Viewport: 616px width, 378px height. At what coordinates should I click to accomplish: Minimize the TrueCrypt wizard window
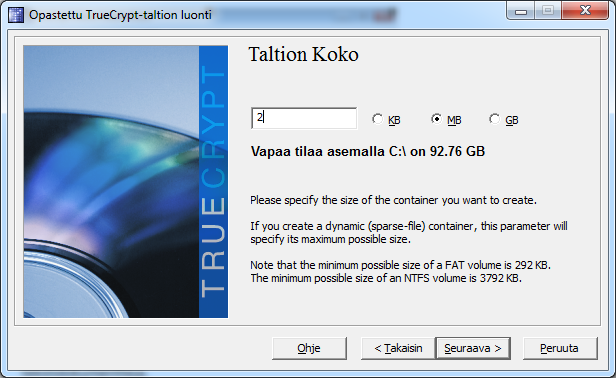point(521,11)
